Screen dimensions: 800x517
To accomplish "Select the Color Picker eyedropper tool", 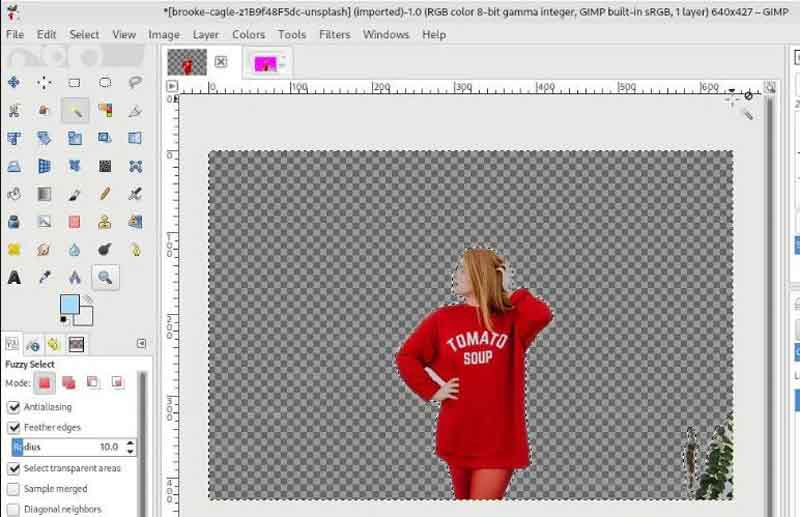I will [x=44, y=278].
